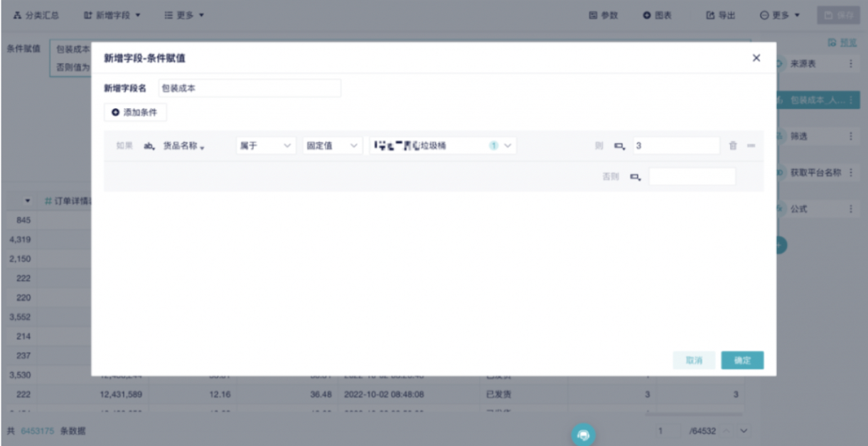Open value type icon beside 否则 field
This screenshot has width=868, height=446.
click(634, 176)
